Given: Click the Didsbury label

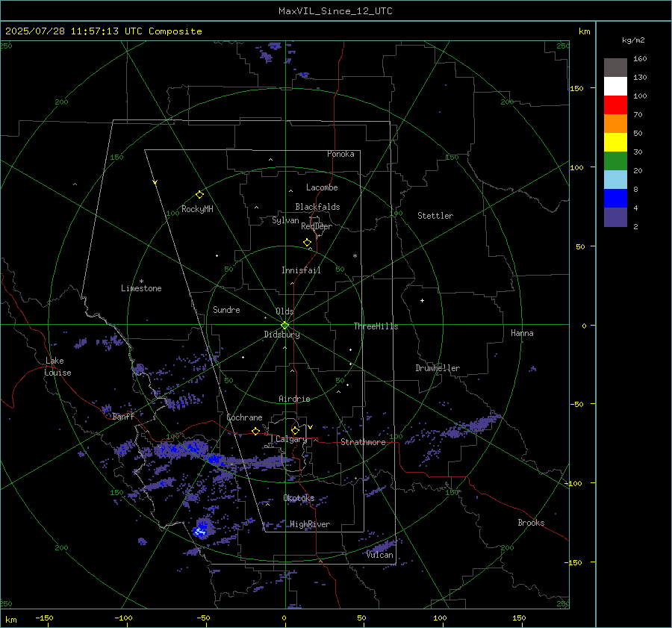Looking at the screenshot, I should (281, 335).
